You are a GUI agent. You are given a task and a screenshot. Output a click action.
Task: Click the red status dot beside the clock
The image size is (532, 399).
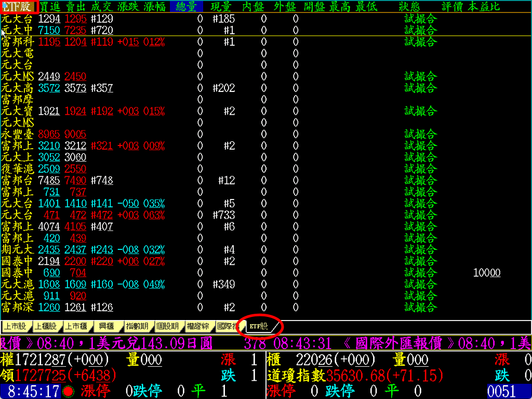(x=68, y=392)
